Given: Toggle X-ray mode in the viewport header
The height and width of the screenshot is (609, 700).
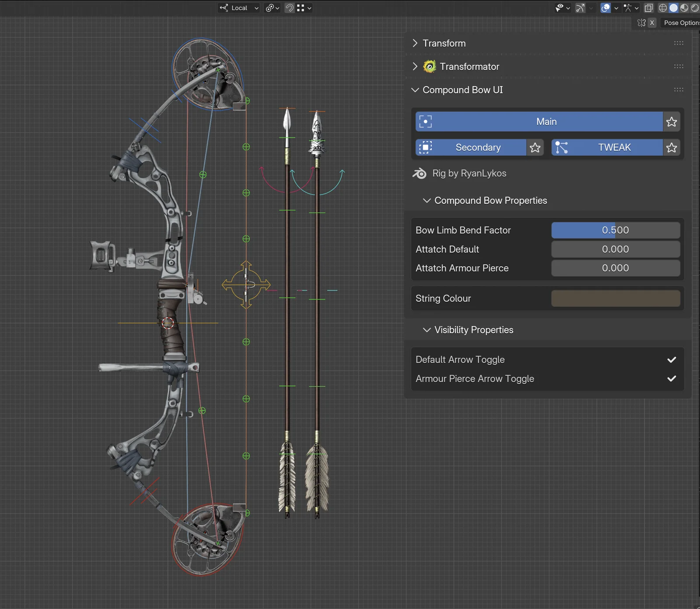Looking at the screenshot, I should (x=649, y=8).
